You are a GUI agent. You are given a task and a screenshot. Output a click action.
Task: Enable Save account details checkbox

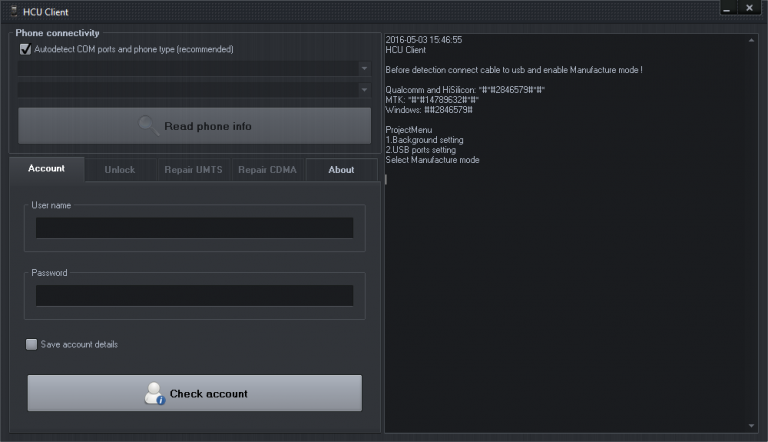32,344
